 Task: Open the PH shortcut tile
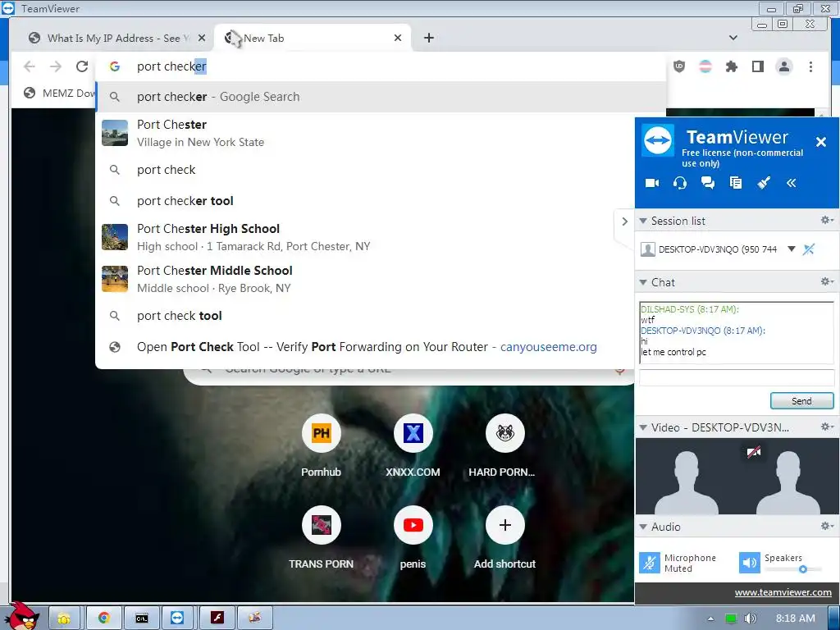321,433
